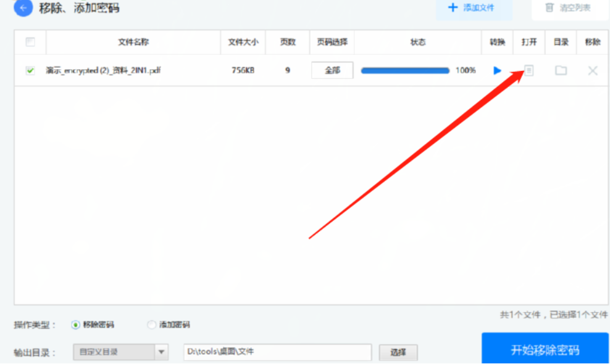Click the 目录 column header
Screen dimensions: 610x364
tap(561, 42)
